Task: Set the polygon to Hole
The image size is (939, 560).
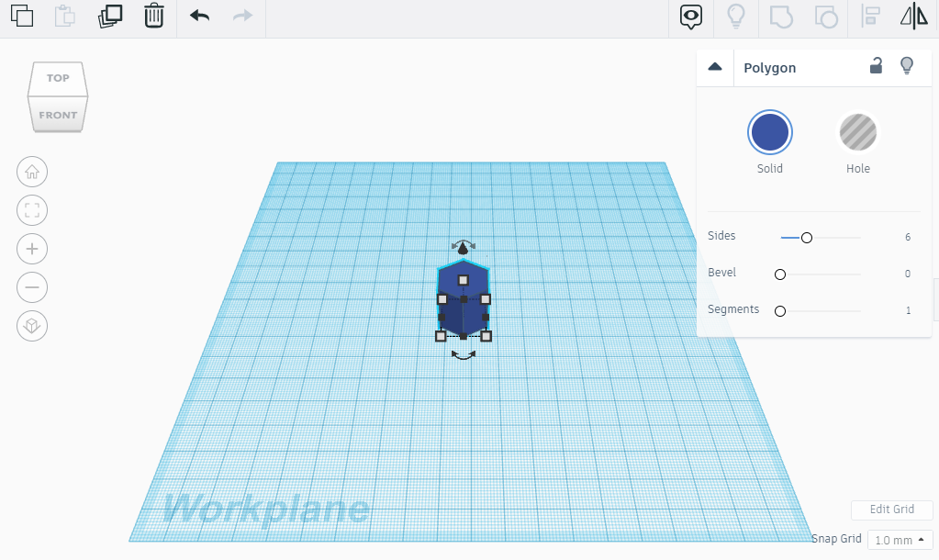Action: (857, 131)
